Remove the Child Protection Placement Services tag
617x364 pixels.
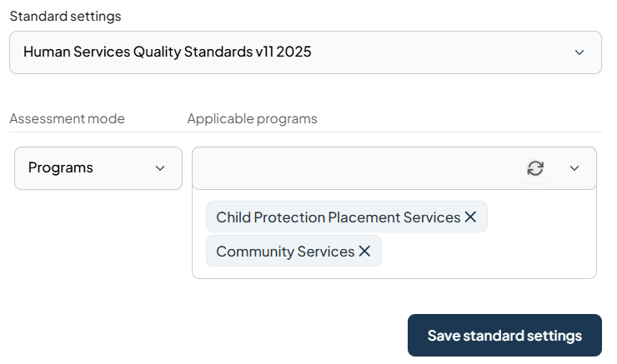tap(470, 217)
